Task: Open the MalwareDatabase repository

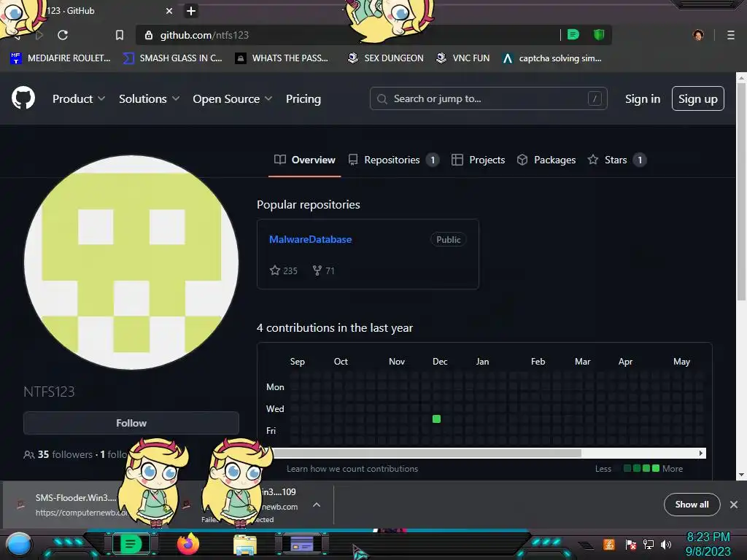Action: [310, 239]
